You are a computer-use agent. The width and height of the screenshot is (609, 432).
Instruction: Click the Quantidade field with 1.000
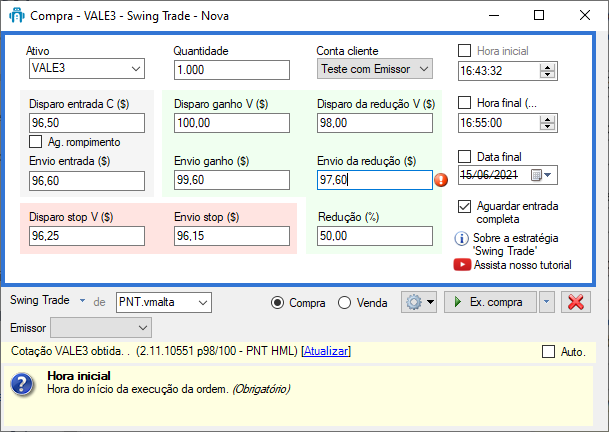pyautogui.click(x=232, y=70)
